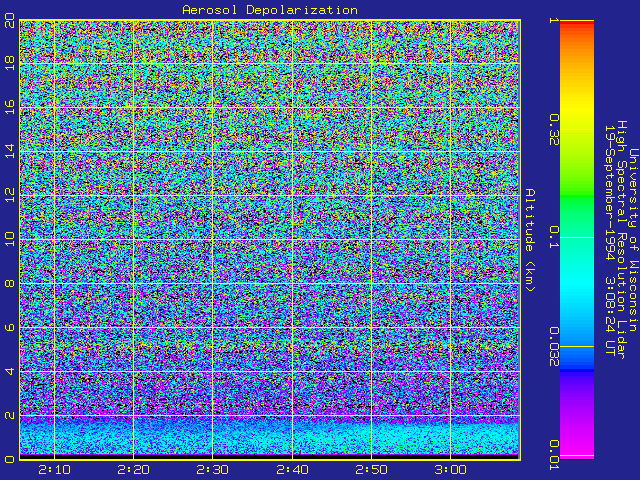Click the altitude label 16
The height and width of the screenshot is (480, 640).
9,107
